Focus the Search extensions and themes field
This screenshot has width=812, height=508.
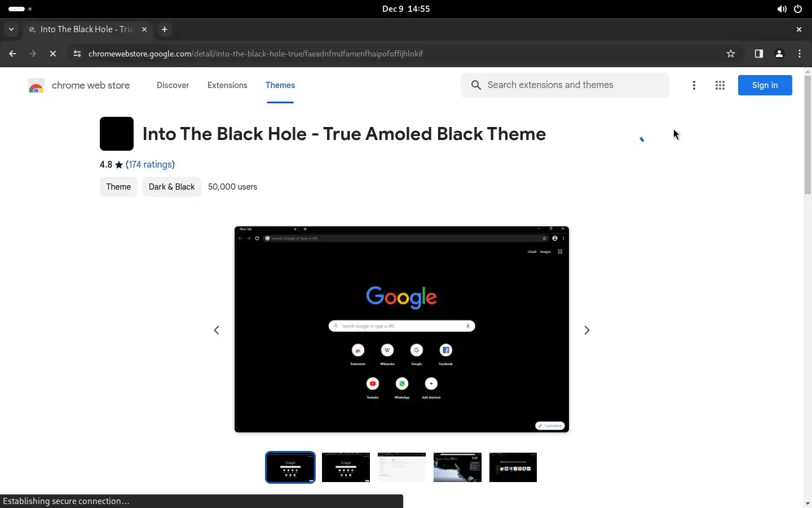(x=565, y=85)
